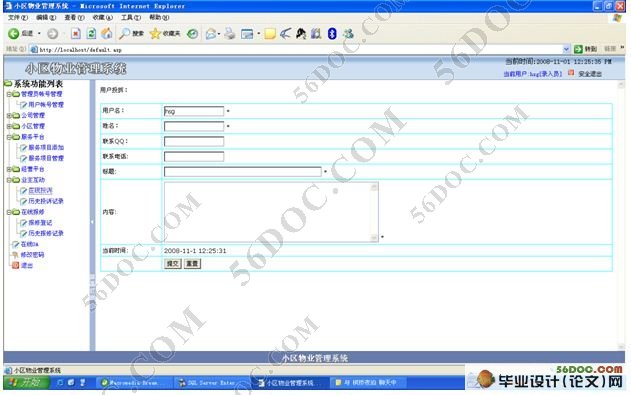This screenshot has height=395, width=631.
Task: Click folder icon beside 小区管理
Action: pos(15,126)
